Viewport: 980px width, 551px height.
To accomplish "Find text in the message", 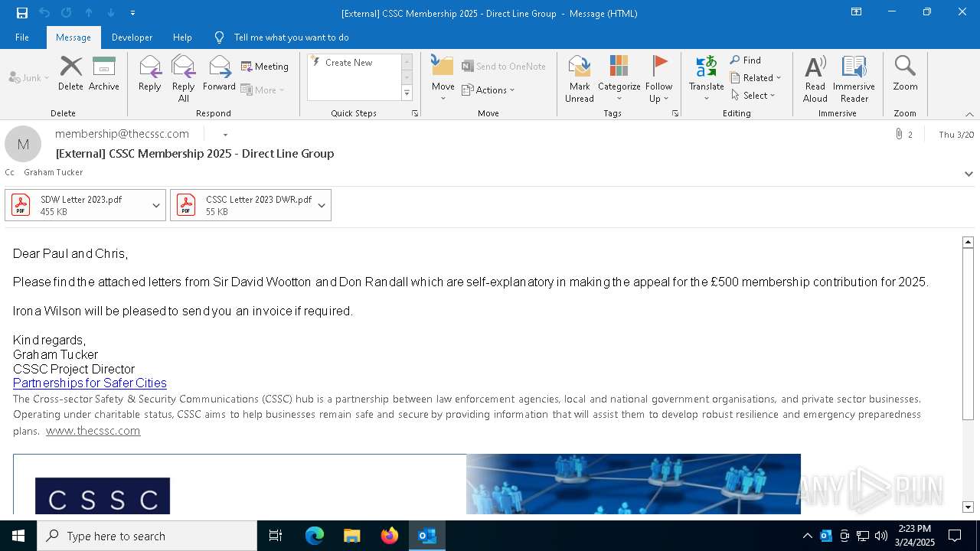I will click(746, 60).
